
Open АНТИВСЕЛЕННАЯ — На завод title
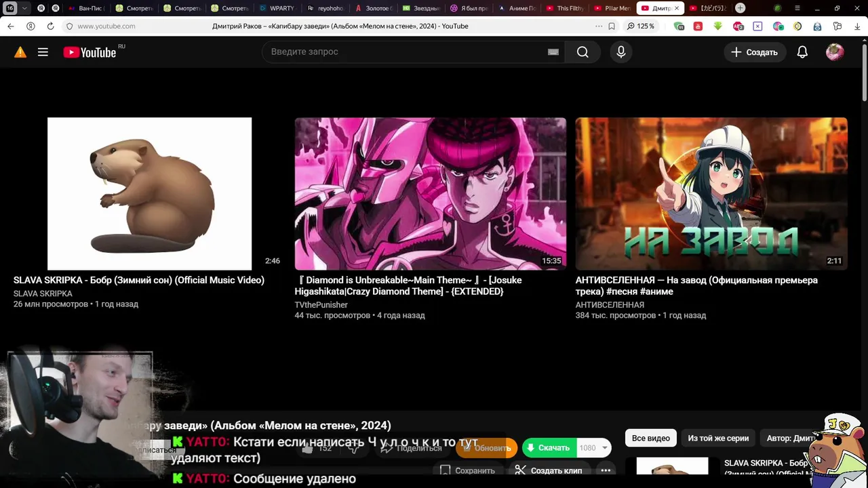click(x=696, y=286)
